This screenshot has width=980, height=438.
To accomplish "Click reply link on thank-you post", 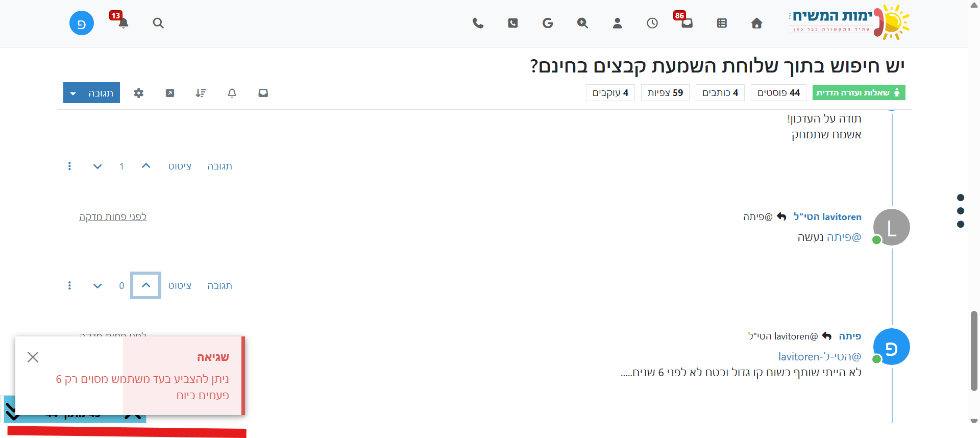I will click(x=219, y=166).
